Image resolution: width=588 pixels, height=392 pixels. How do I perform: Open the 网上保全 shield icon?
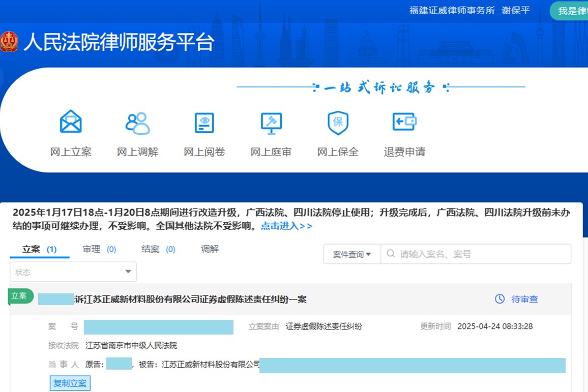pyautogui.click(x=338, y=123)
